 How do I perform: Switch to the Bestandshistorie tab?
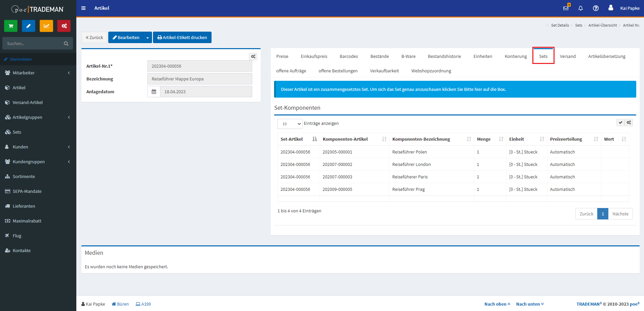coord(444,56)
